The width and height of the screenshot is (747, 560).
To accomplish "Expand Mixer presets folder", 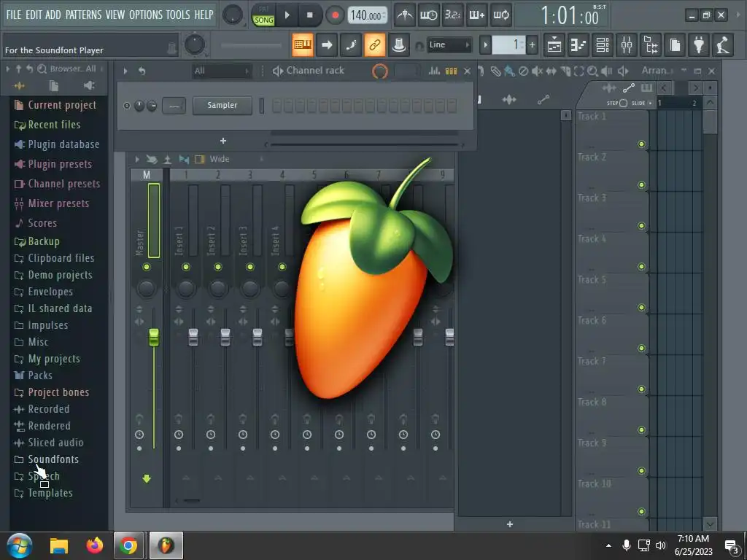I will coord(52,203).
